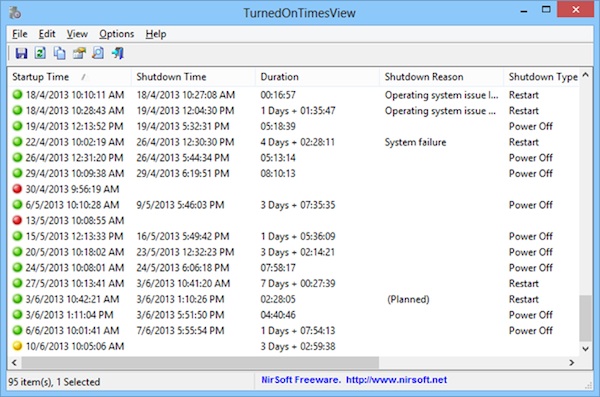The image size is (600, 397).
Task: Open the Options menu
Action: click(116, 34)
